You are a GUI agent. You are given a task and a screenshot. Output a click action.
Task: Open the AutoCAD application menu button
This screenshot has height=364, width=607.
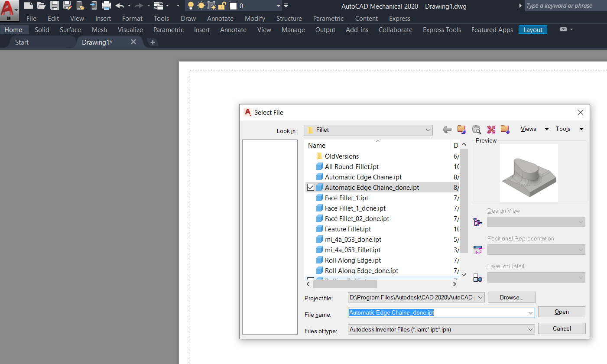(10, 10)
